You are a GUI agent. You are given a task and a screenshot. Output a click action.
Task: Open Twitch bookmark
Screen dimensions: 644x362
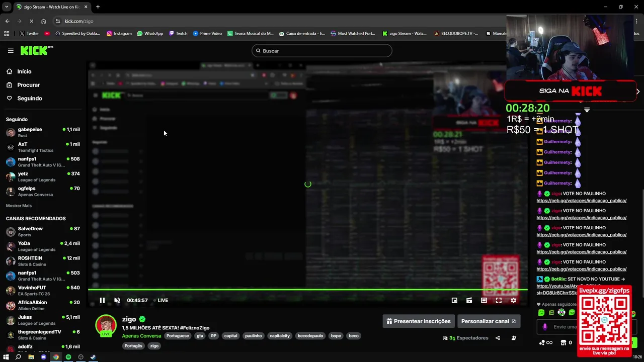tap(178, 34)
